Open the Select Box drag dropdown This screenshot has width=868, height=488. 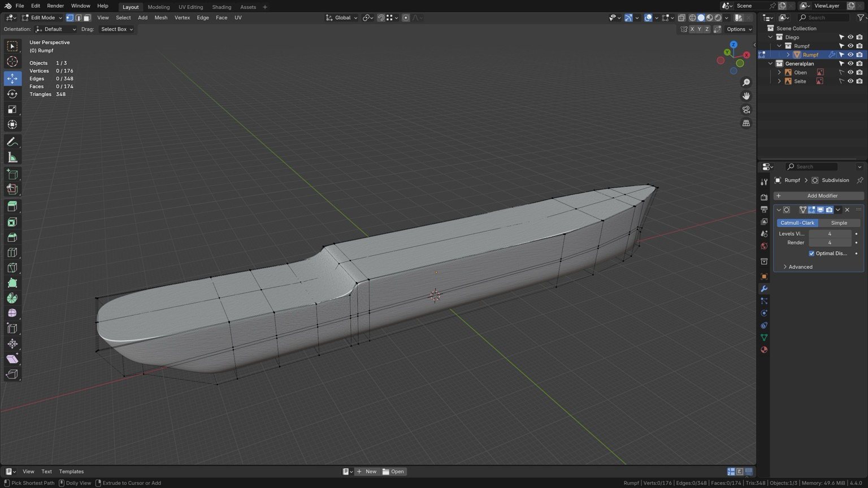click(x=117, y=29)
